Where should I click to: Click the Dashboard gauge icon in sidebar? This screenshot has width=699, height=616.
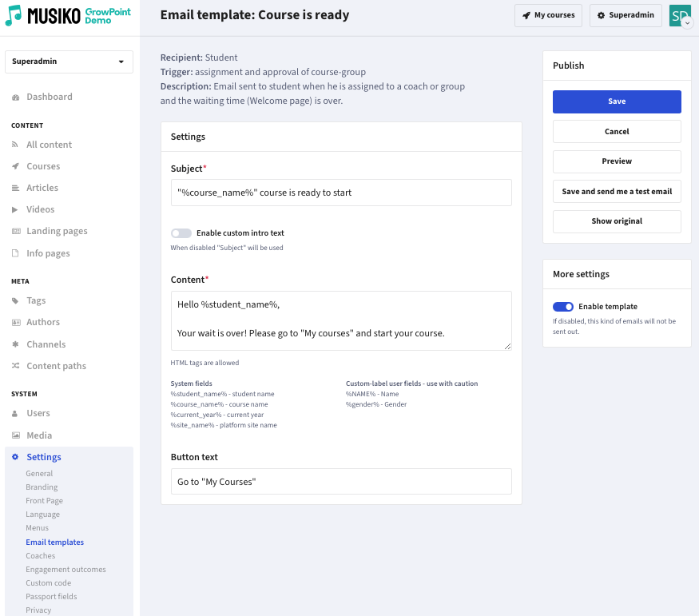click(x=16, y=97)
